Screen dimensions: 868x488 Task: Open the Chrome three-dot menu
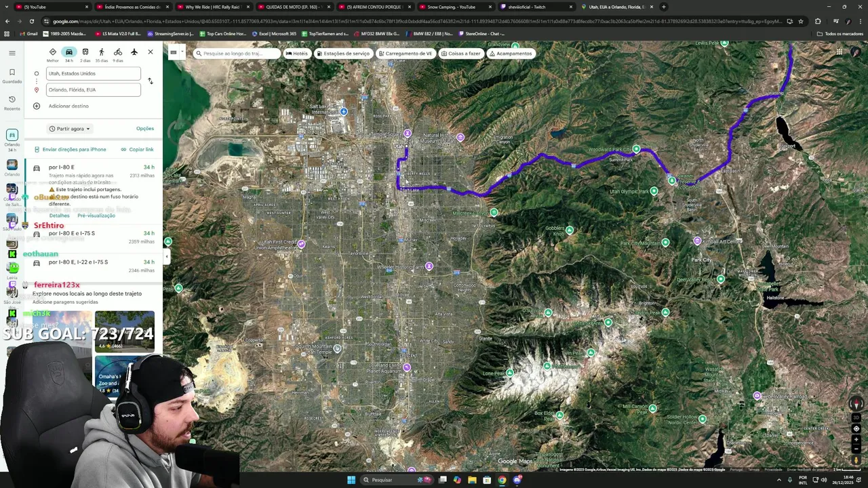[x=859, y=21]
